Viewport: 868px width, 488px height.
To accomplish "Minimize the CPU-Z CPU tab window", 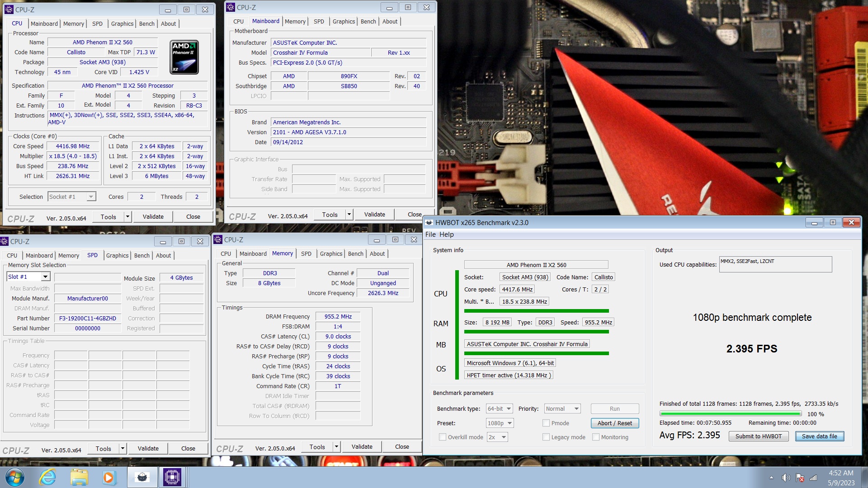I will (x=168, y=9).
